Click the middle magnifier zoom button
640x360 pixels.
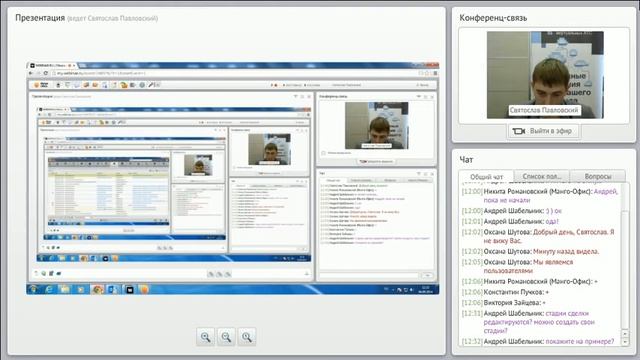(x=226, y=337)
